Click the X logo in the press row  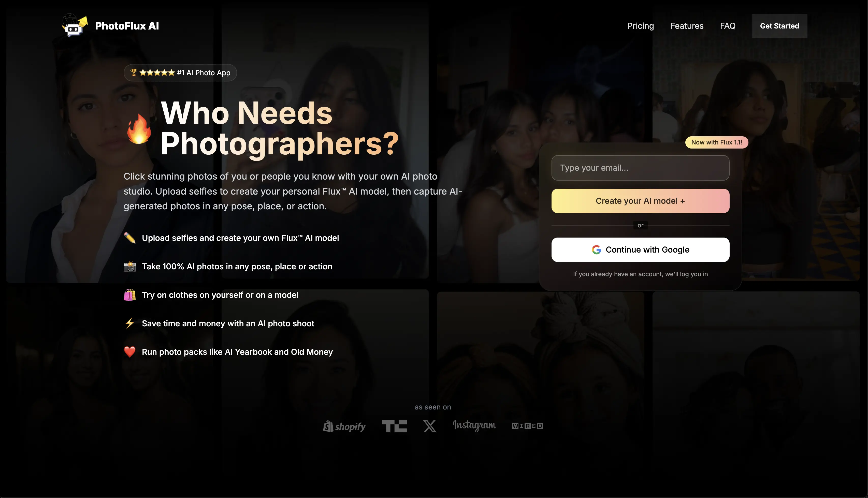(x=430, y=426)
